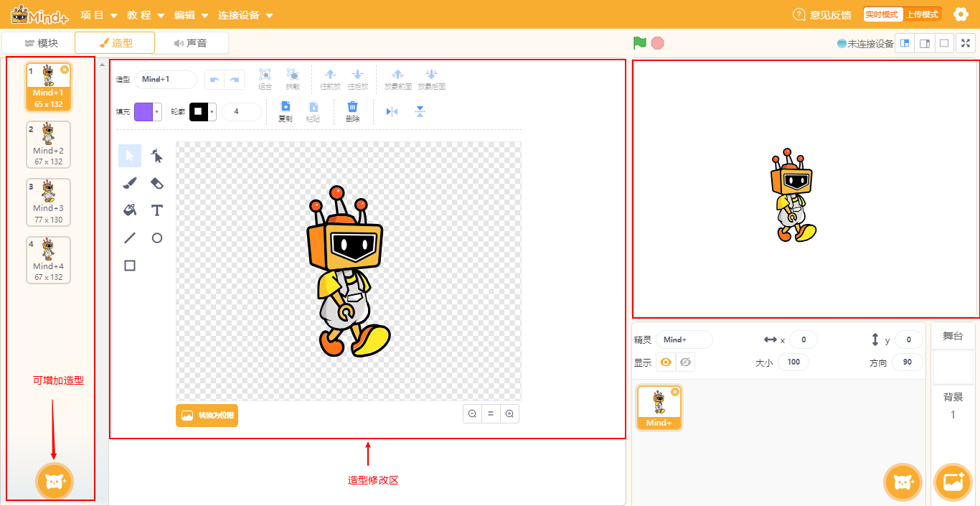This screenshot has height=506, width=980.
Task: Click the 放最后面 send to back icon
Action: click(431, 75)
